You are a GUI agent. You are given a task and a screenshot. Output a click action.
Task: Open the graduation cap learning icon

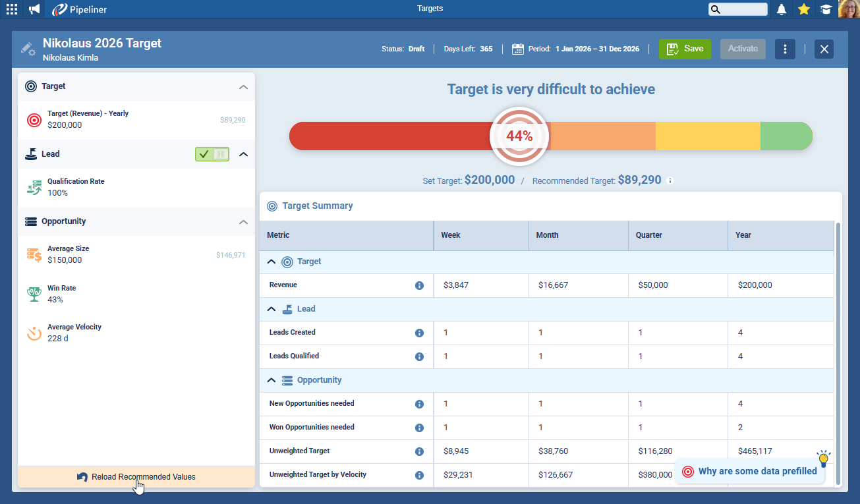pos(825,9)
